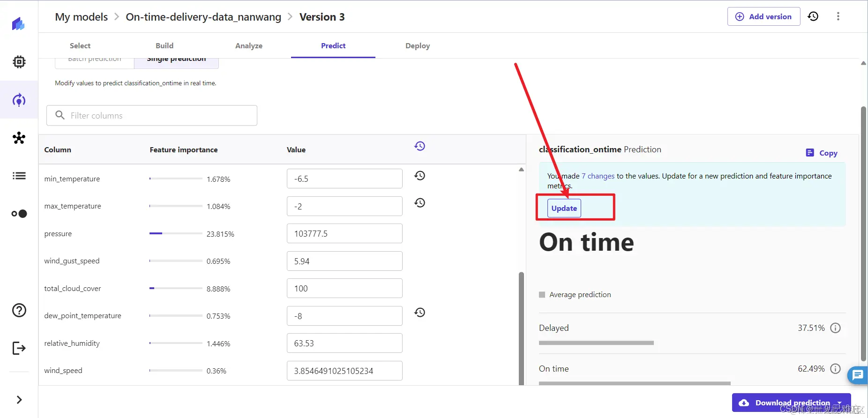
Task: Edit the wind_speed value field
Action: coord(344,371)
